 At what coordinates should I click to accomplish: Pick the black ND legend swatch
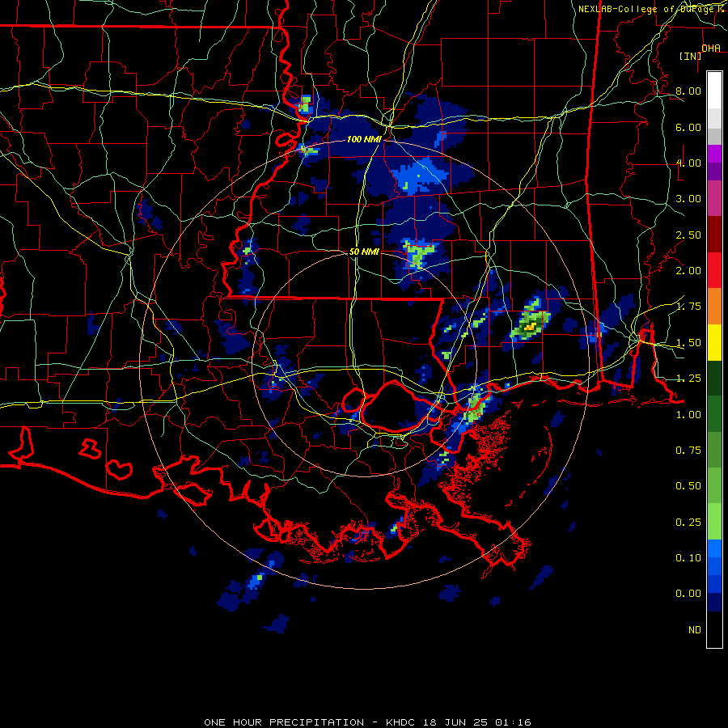coord(714,629)
